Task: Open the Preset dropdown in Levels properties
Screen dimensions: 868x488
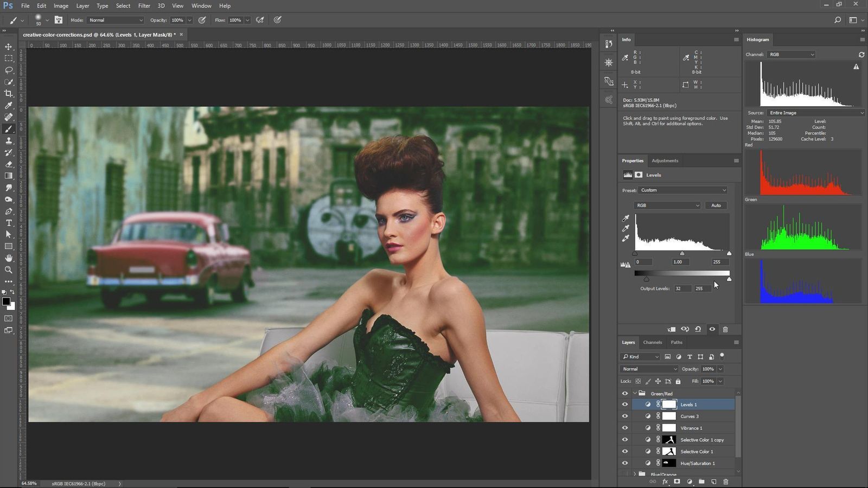Action: tap(682, 190)
